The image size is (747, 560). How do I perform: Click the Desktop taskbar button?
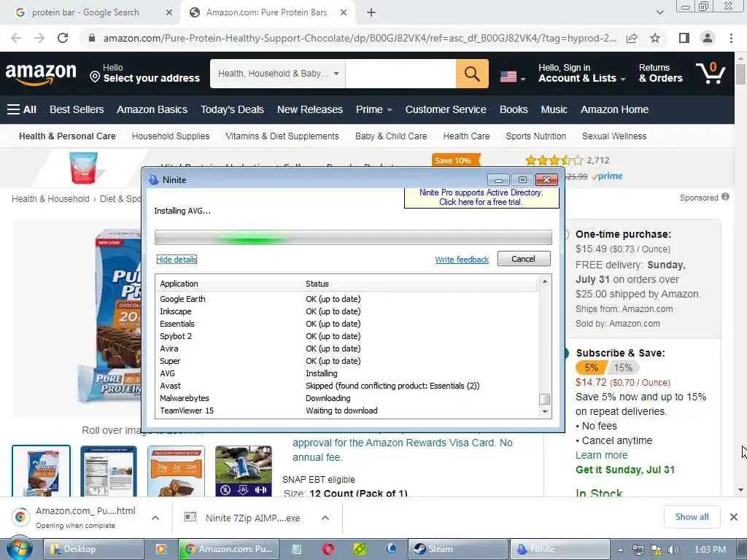(x=94, y=549)
